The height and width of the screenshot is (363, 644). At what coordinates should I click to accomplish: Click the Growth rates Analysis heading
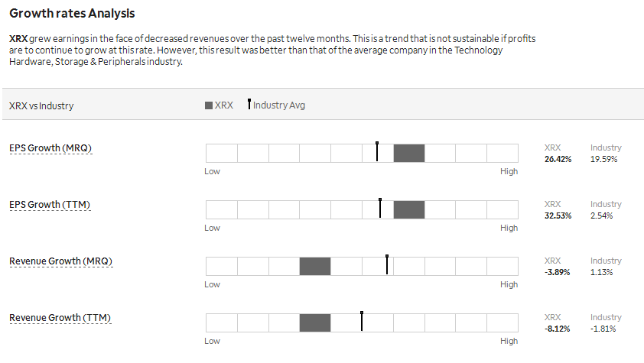tap(72, 14)
